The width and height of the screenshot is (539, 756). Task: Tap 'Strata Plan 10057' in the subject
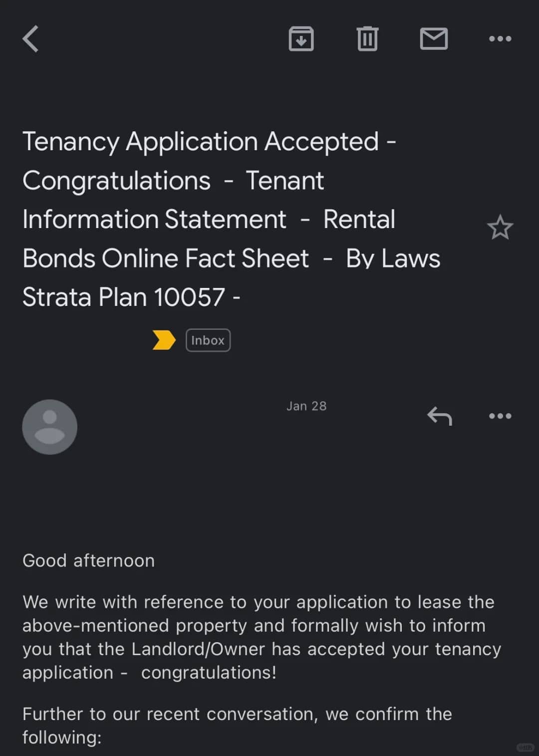124,297
